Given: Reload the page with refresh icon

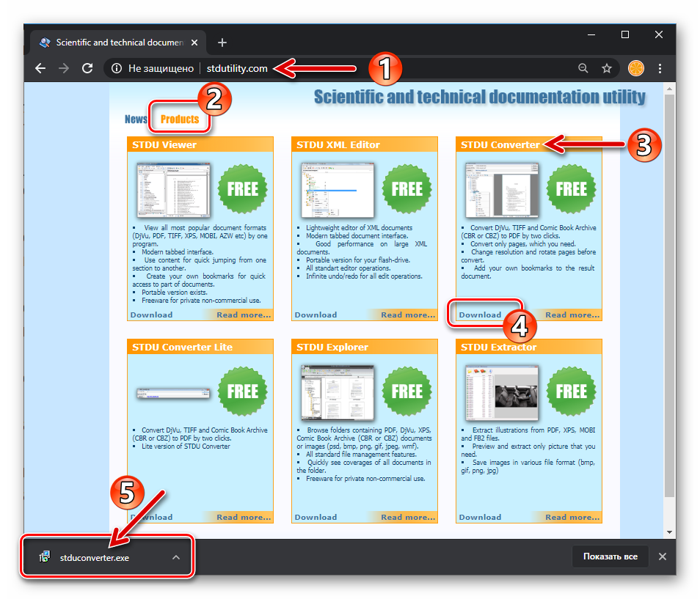Looking at the screenshot, I should [x=87, y=68].
